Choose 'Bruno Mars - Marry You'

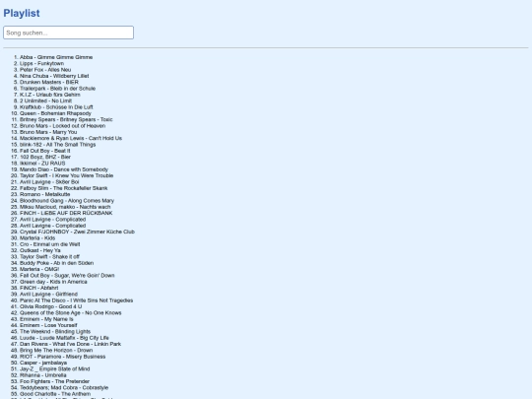[x=48, y=132]
